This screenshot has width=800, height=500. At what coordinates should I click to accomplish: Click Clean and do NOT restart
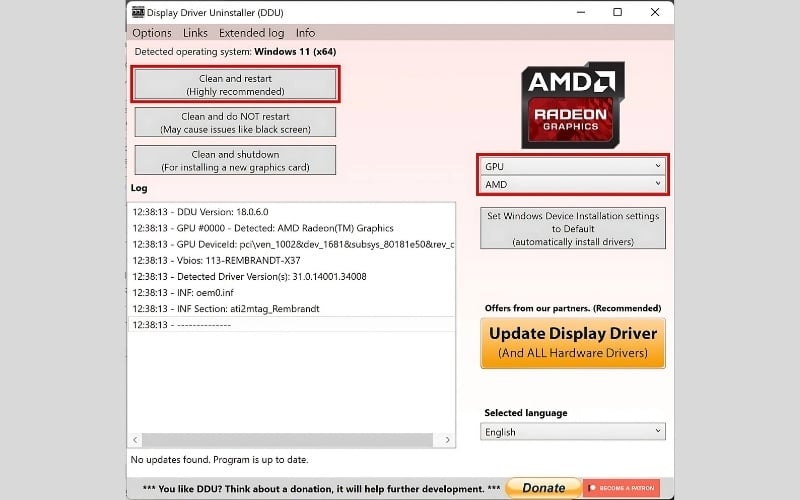point(235,123)
